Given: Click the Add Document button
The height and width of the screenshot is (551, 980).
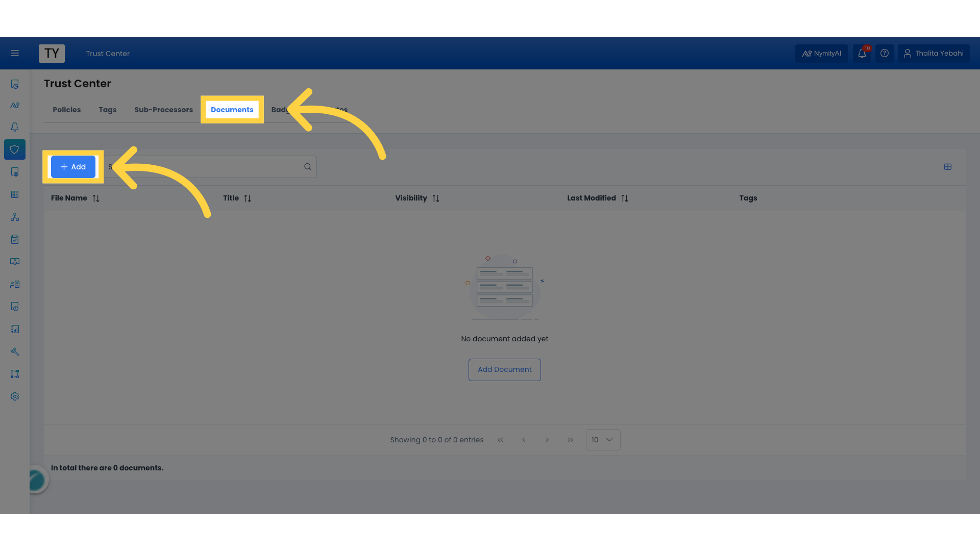Looking at the screenshot, I should (504, 369).
